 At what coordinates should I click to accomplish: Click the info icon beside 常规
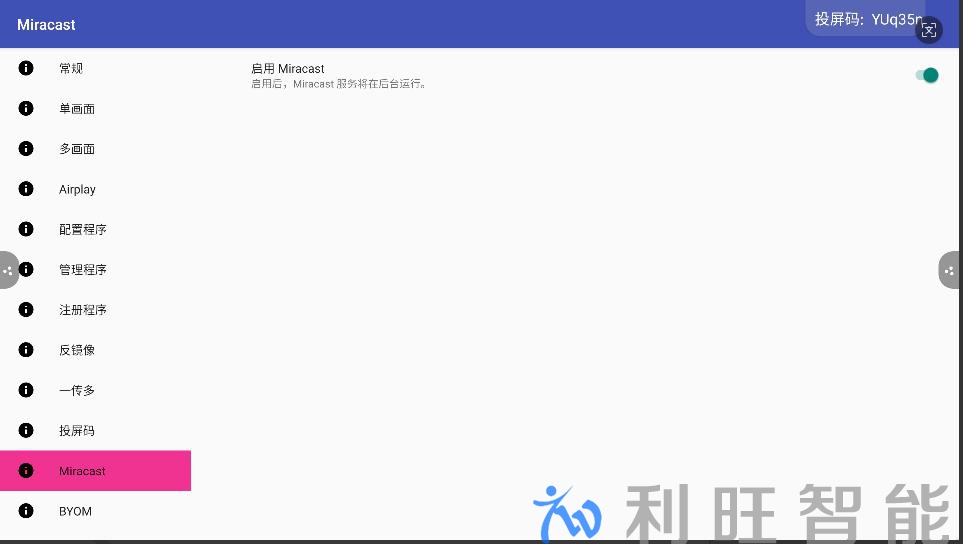click(26, 68)
